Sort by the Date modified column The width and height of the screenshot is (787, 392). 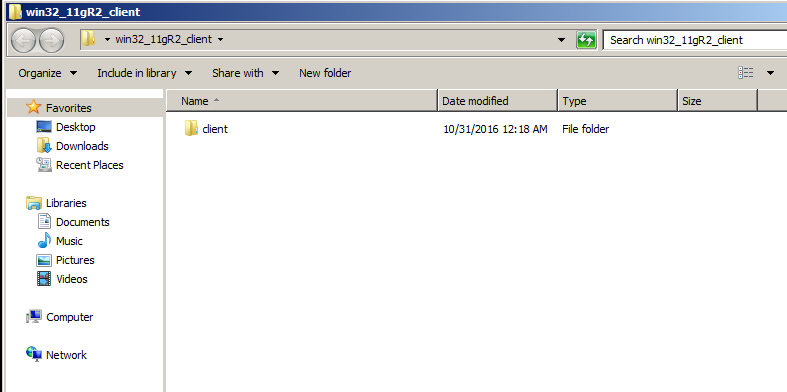tap(497, 101)
